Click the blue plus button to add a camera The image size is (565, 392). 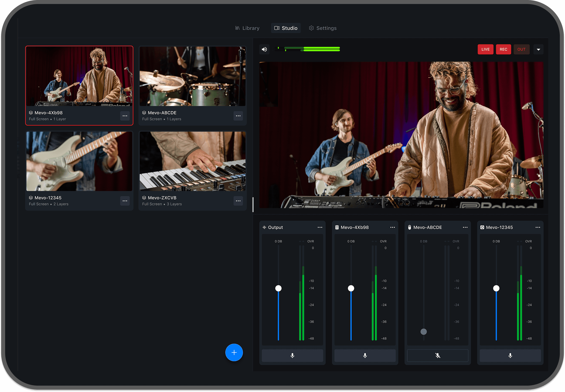[x=234, y=352]
